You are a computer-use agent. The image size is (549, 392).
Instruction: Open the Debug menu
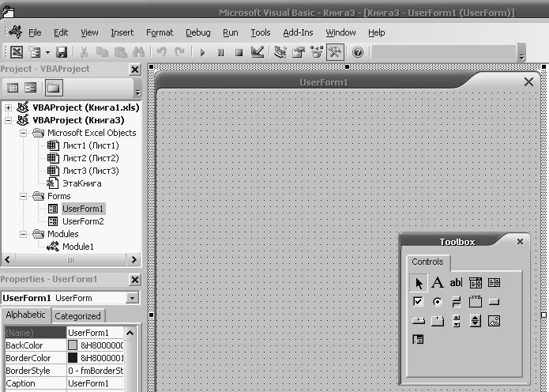click(x=198, y=32)
